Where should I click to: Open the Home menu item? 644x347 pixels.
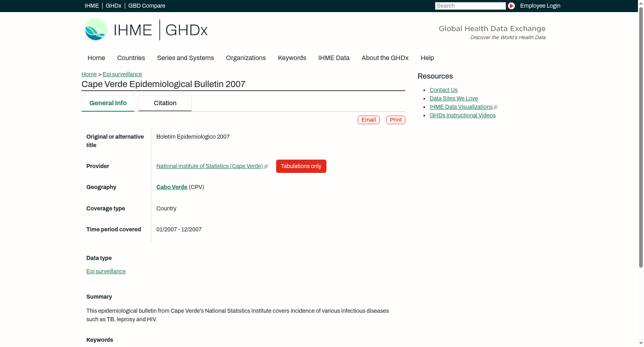point(96,58)
